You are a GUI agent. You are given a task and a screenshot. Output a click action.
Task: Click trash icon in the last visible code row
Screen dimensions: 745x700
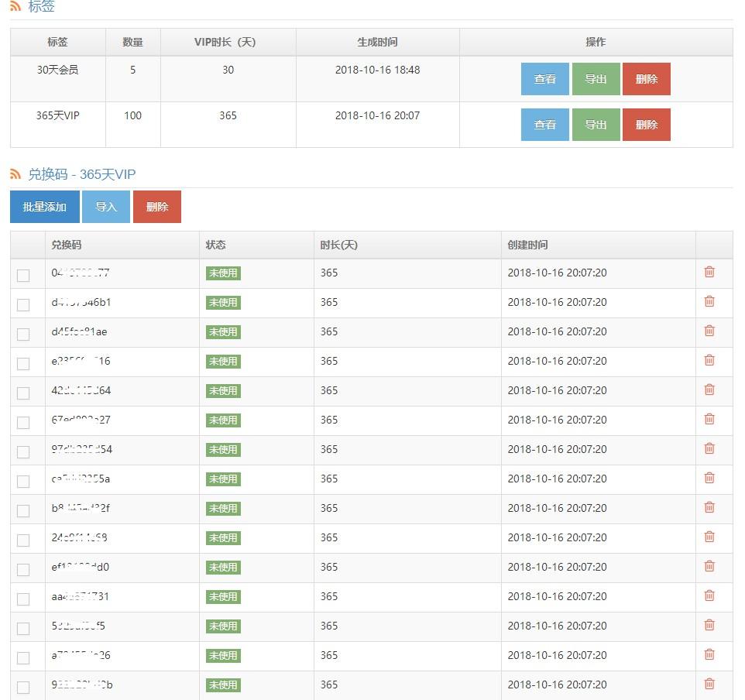pos(709,684)
